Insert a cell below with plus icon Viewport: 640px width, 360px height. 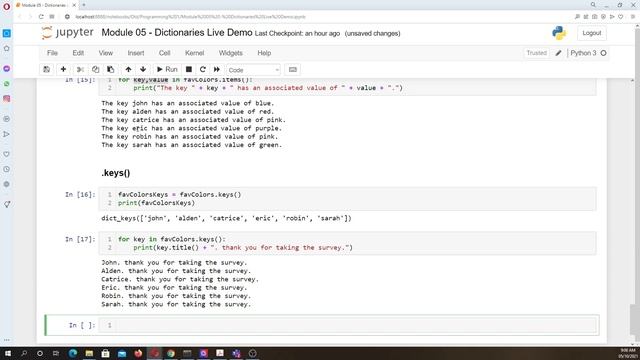tap(63, 69)
